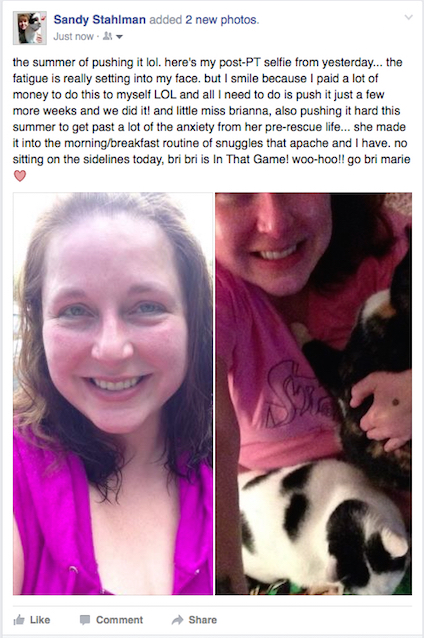424x638 pixels.
Task: Choose the Comment text label
Action: [119, 620]
